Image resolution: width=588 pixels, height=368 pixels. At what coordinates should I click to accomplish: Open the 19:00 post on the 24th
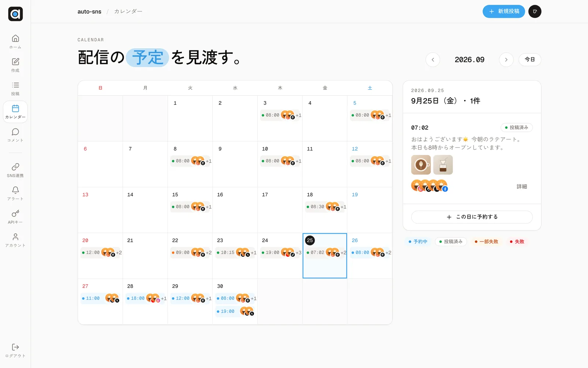click(280, 252)
